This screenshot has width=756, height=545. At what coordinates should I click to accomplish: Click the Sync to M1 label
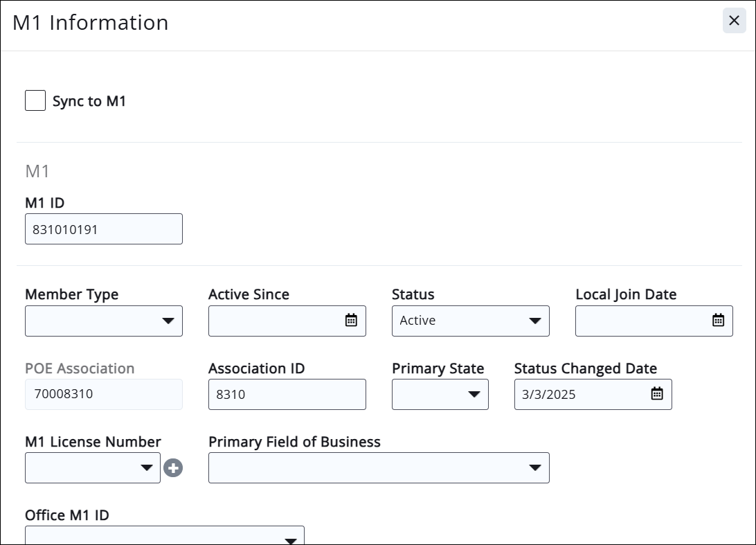[89, 101]
